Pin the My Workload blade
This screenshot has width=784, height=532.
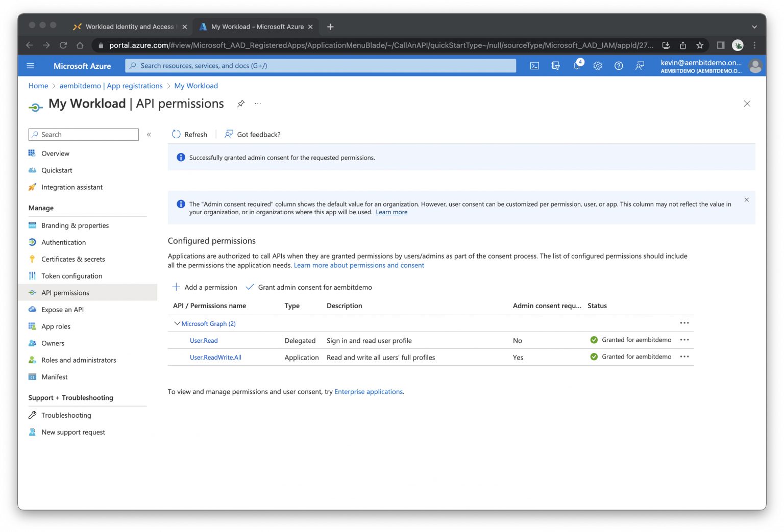click(241, 104)
